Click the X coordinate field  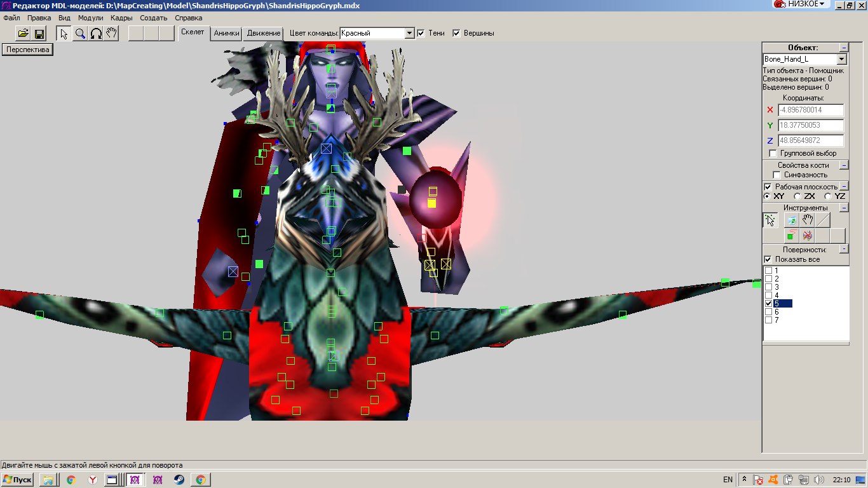[x=811, y=110]
